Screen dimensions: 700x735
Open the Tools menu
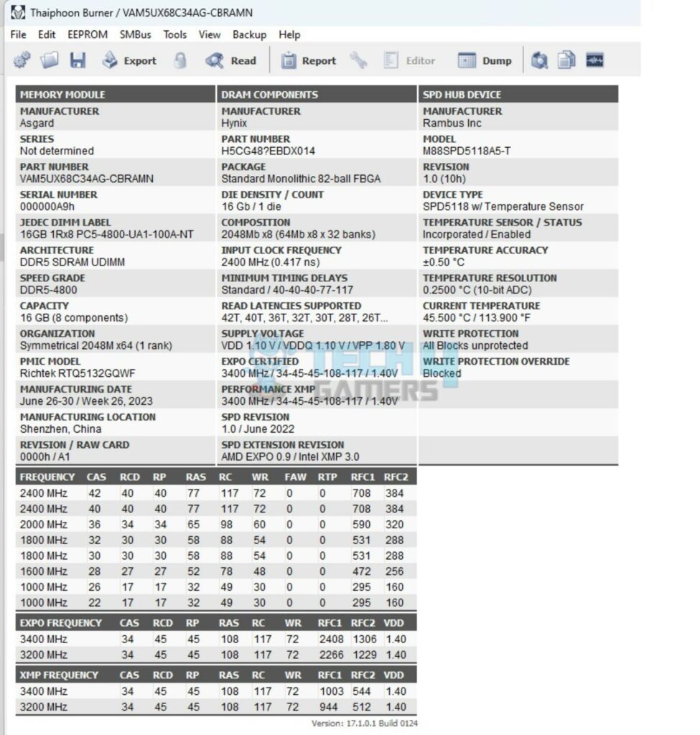coord(175,34)
